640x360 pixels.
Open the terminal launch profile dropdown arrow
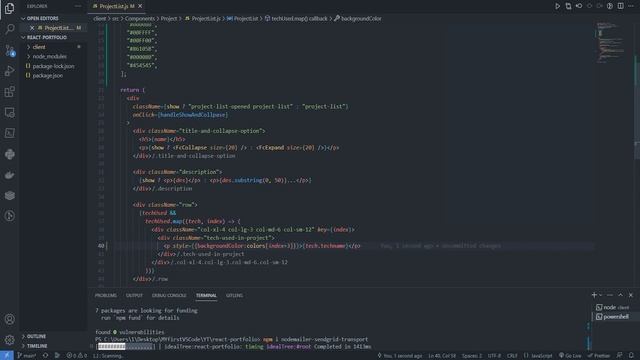click(600, 295)
